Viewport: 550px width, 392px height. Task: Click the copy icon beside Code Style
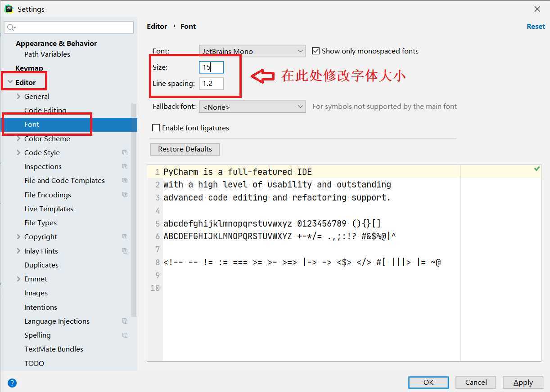pyautogui.click(x=125, y=152)
